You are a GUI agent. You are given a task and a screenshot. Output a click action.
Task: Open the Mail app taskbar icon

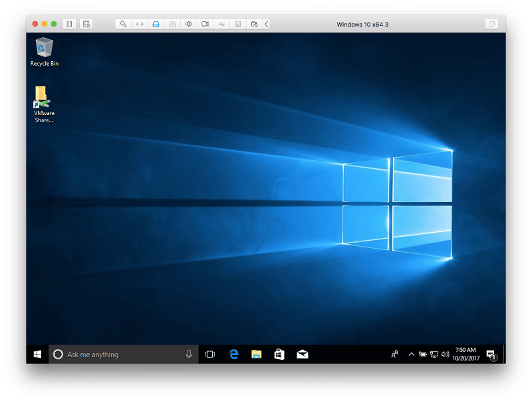coord(303,354)
